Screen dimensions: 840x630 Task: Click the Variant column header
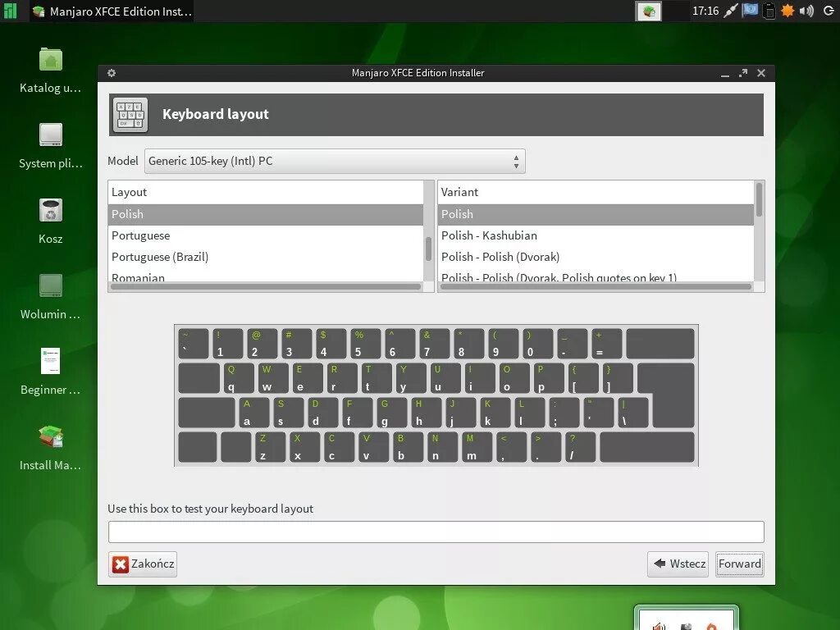coord(596,192)
